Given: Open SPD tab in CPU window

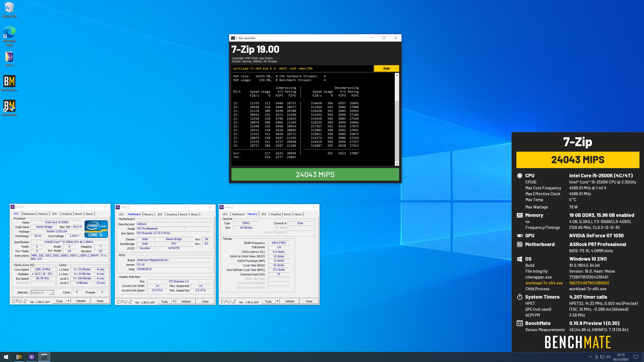Looking at the screenshot, I should pos(55,214).
